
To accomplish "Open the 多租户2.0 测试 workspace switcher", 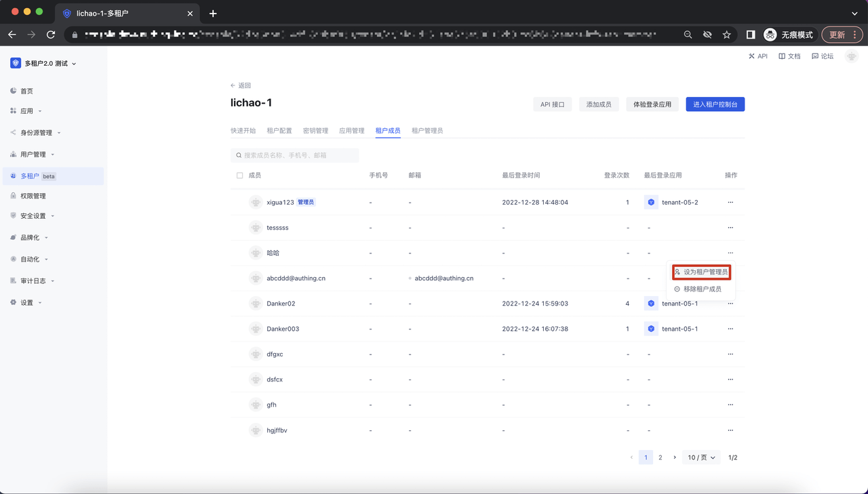I will [x=43, y=64].
